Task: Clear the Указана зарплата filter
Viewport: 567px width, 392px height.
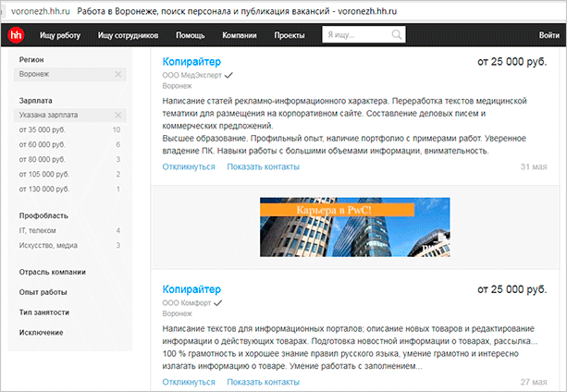Action: click(x=117, y=115)
